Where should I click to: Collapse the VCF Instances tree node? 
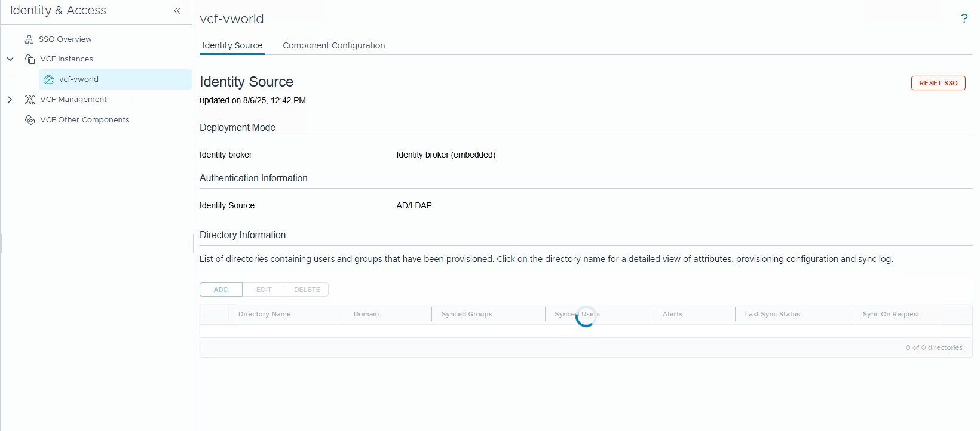pos(10,59)
